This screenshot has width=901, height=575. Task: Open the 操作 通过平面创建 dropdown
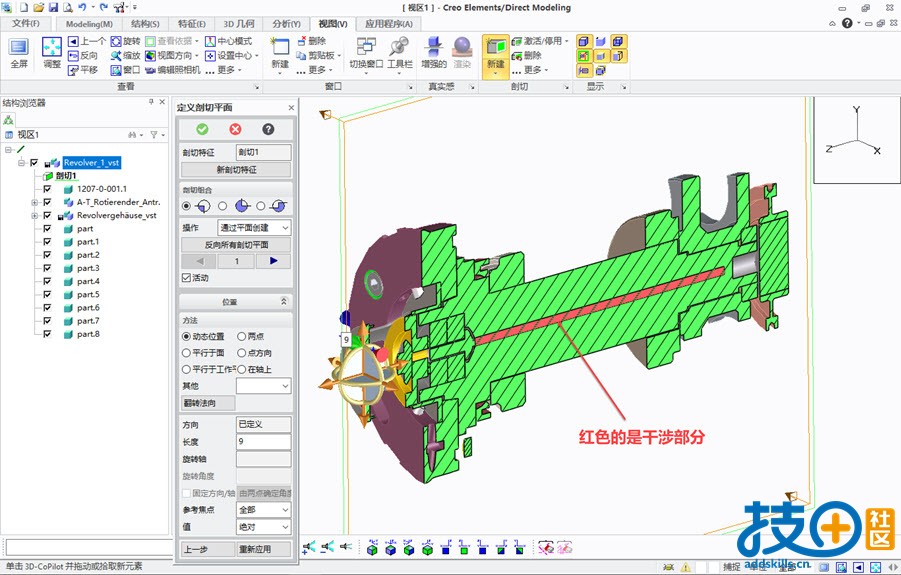254,227
